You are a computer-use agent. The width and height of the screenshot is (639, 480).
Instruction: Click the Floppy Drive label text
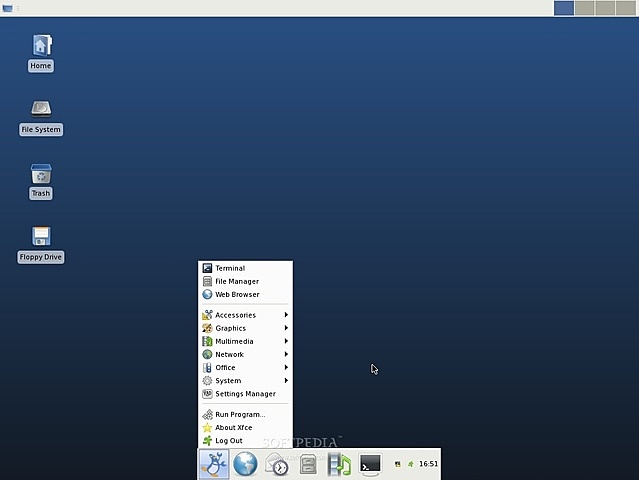click(x=41, y=257)
